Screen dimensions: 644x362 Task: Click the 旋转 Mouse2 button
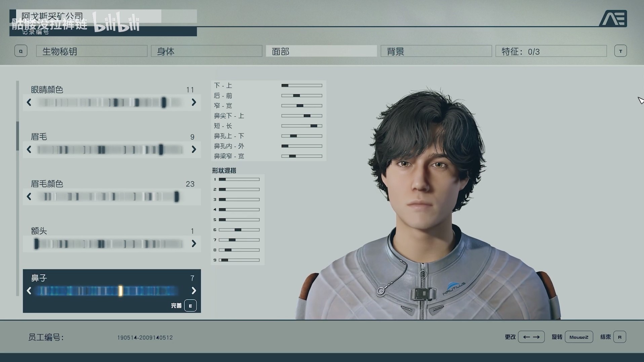pos(579,337)
